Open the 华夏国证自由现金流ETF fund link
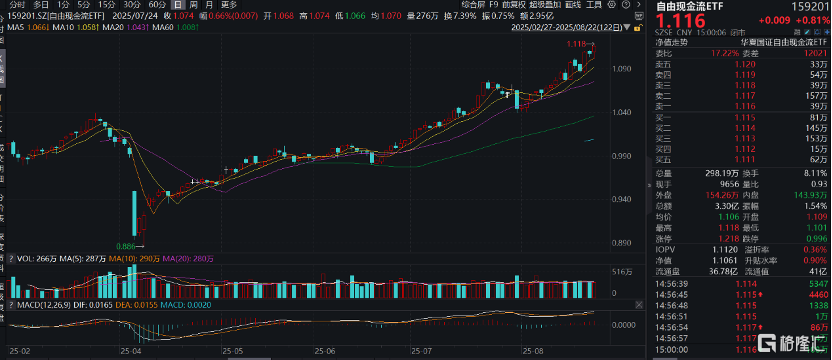 coord(784,42)
